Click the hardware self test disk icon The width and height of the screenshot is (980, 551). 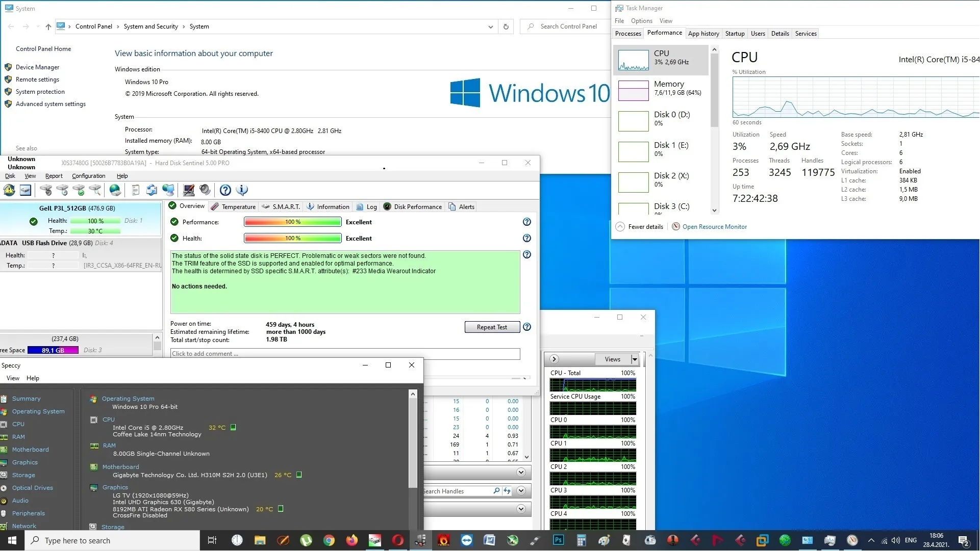(46, 190)
